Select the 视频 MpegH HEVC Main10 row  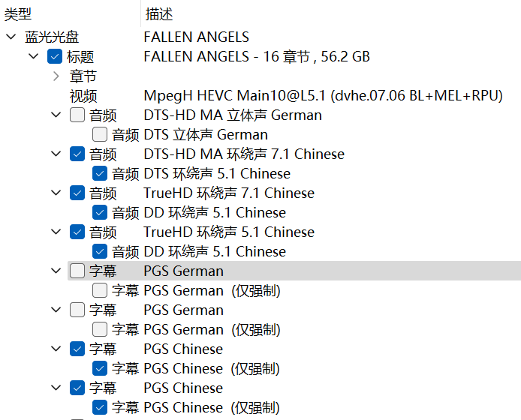click(x=286, y=95)
